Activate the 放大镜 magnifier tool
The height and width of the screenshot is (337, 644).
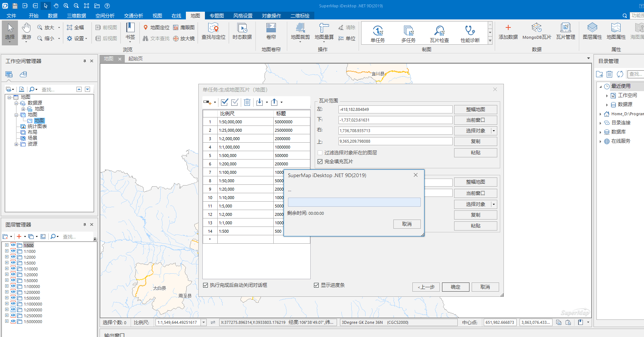coord(184,38)
